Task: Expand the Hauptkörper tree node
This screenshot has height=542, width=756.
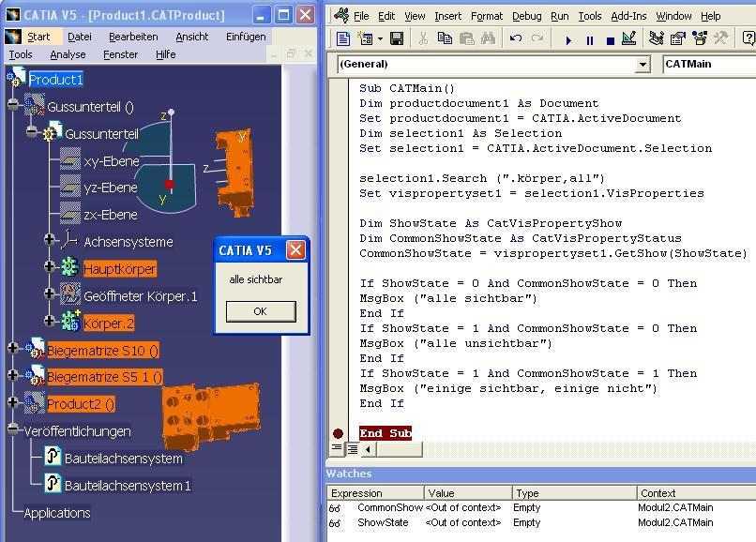Action: tap(50, 267)
